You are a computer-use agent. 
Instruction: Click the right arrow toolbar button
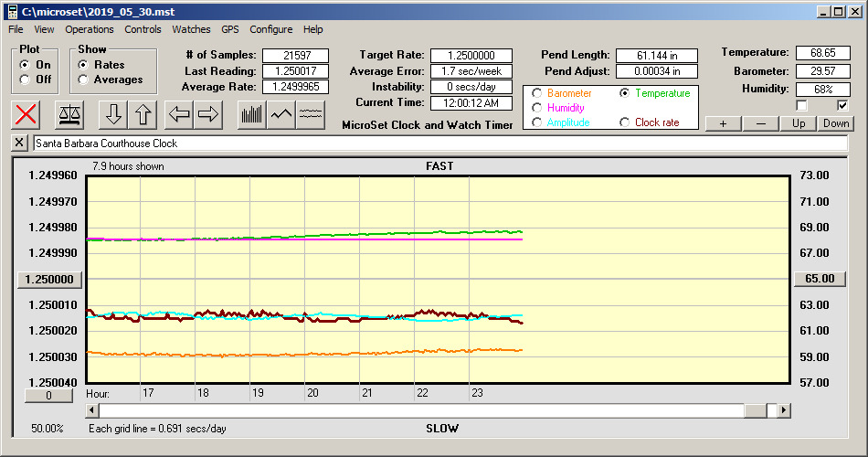208,114
